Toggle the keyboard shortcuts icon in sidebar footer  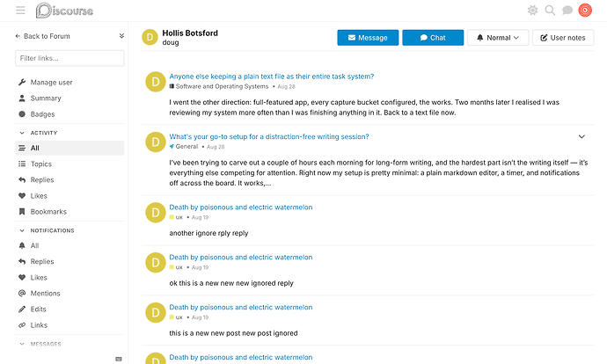coord(119,359)
